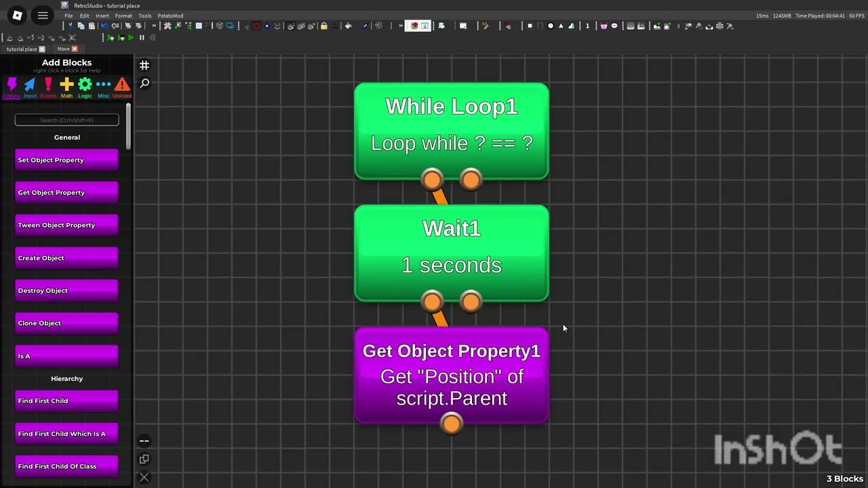Select the While Loop1 block
This screenshot has height=488, width=868.
[x=452, y=131]
